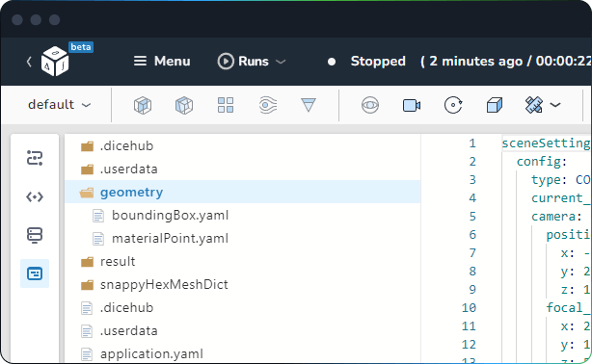This screenshot has width=592, height=364.
Task: Expand the snappyHexMeshDict folder
Action: point(242,284)
